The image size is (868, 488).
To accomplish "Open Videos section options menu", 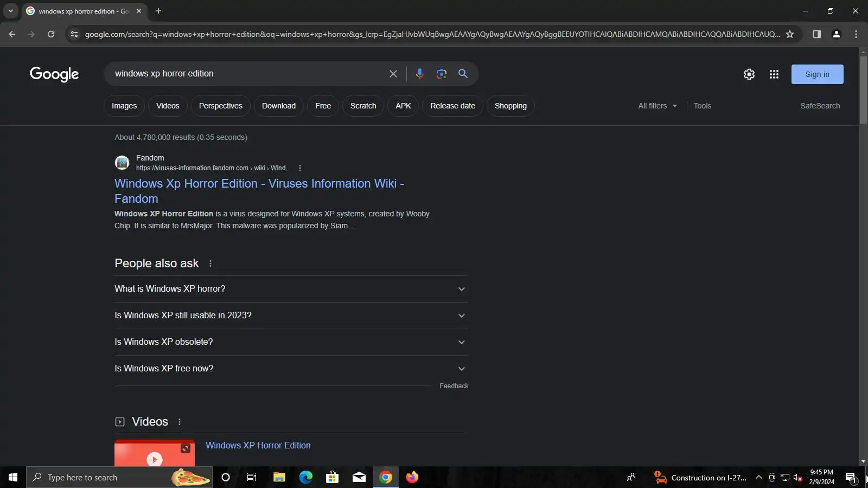I will 180,422.
